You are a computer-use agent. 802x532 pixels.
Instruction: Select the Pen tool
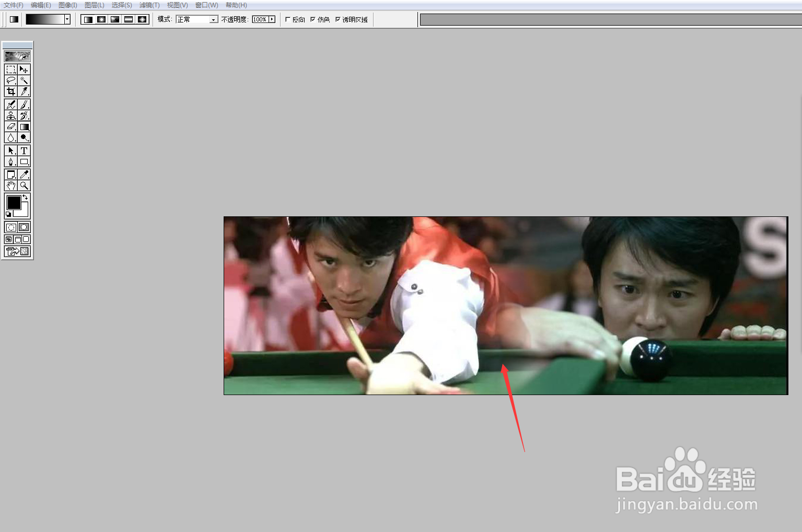[11, 161]
